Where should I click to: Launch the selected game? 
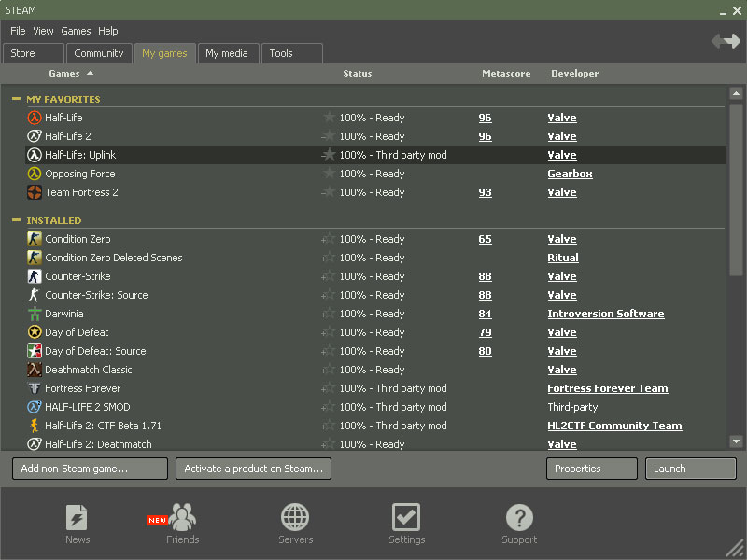tap(691, 469)
